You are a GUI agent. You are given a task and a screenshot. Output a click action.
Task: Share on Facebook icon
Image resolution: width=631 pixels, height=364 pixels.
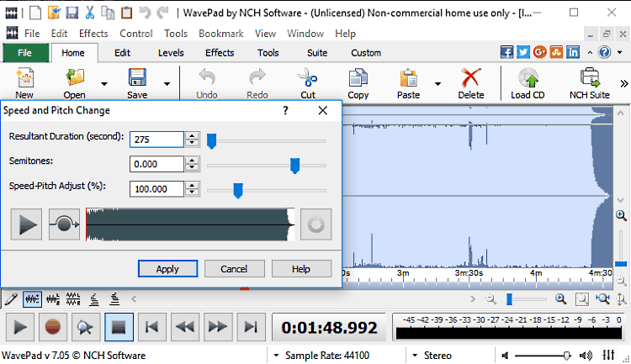tap(506, 52)
